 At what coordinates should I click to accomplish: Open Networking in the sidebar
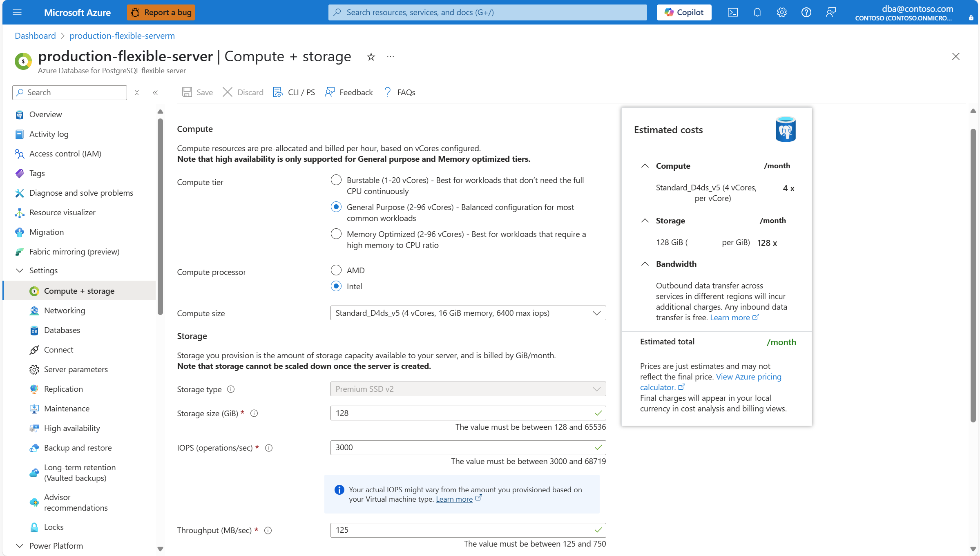point(65,310)
